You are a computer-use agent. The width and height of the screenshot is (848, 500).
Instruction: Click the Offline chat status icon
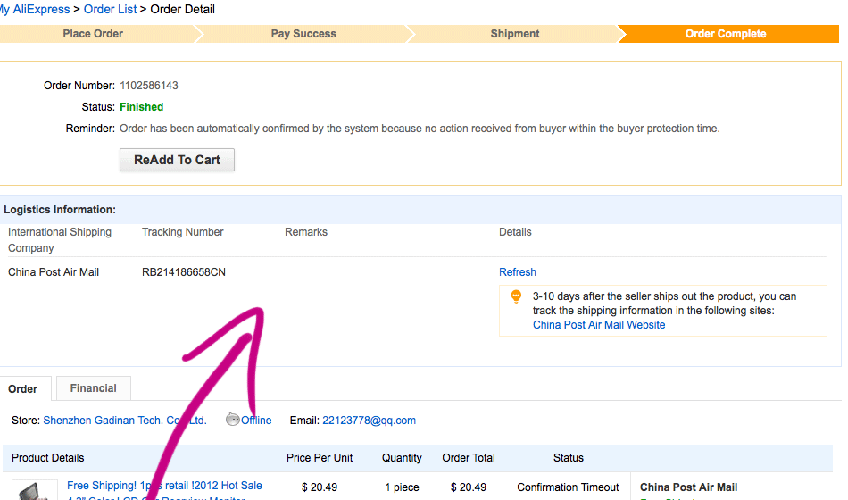(x=232, y=419)
